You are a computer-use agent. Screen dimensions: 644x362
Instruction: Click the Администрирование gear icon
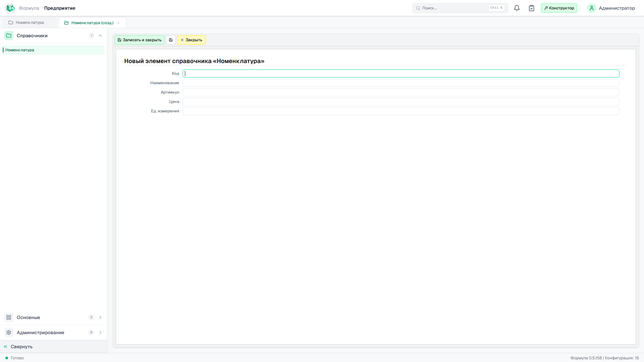9,332
